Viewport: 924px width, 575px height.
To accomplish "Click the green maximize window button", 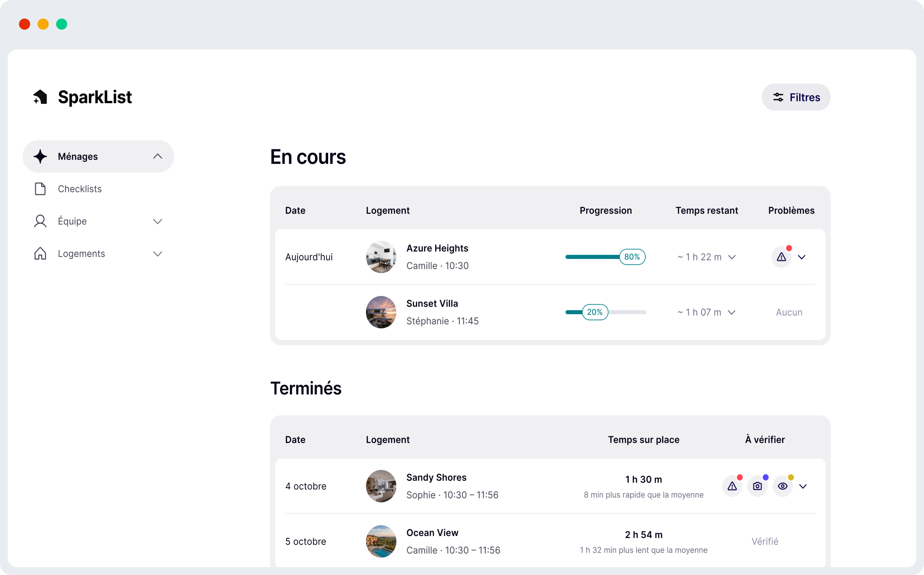I will (62, 24).
